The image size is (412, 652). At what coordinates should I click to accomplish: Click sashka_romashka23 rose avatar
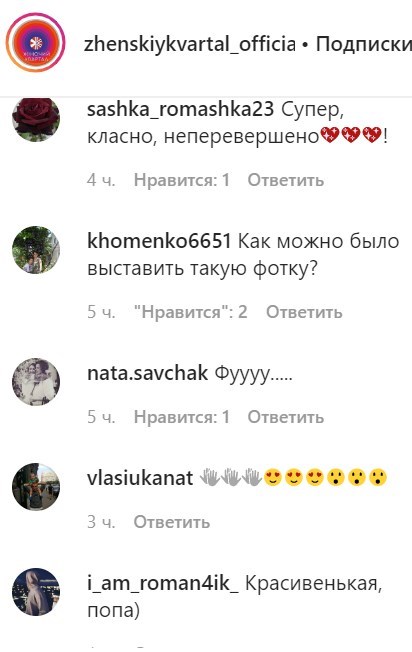[x=36, y=118]
